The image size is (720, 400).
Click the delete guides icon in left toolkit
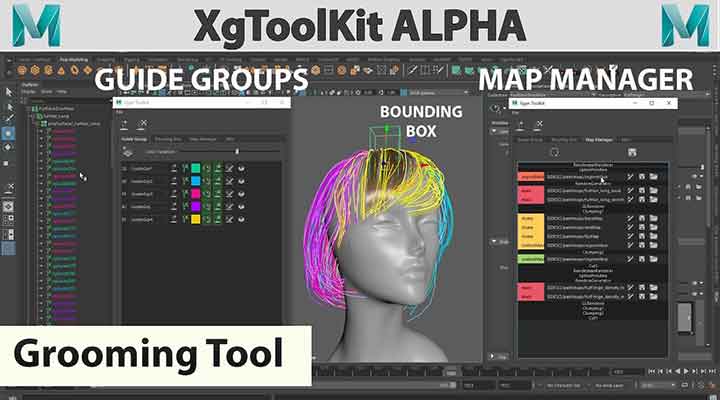[142, 125]
